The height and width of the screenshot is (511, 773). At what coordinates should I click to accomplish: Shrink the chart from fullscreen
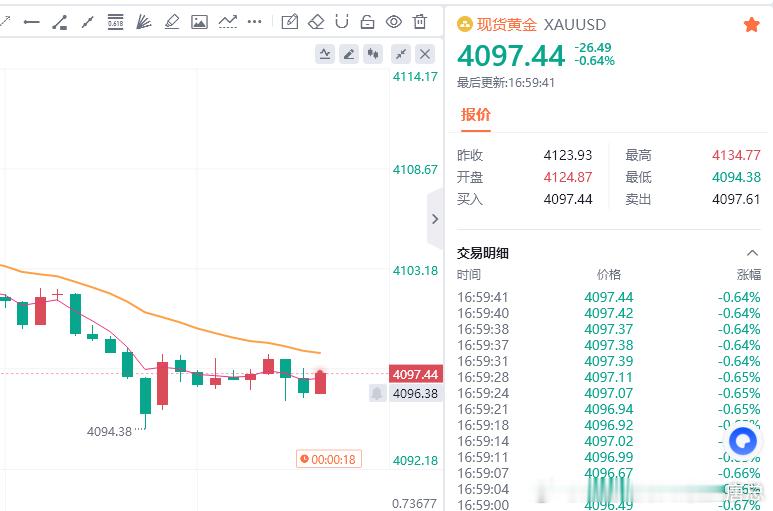coord(401,54)
